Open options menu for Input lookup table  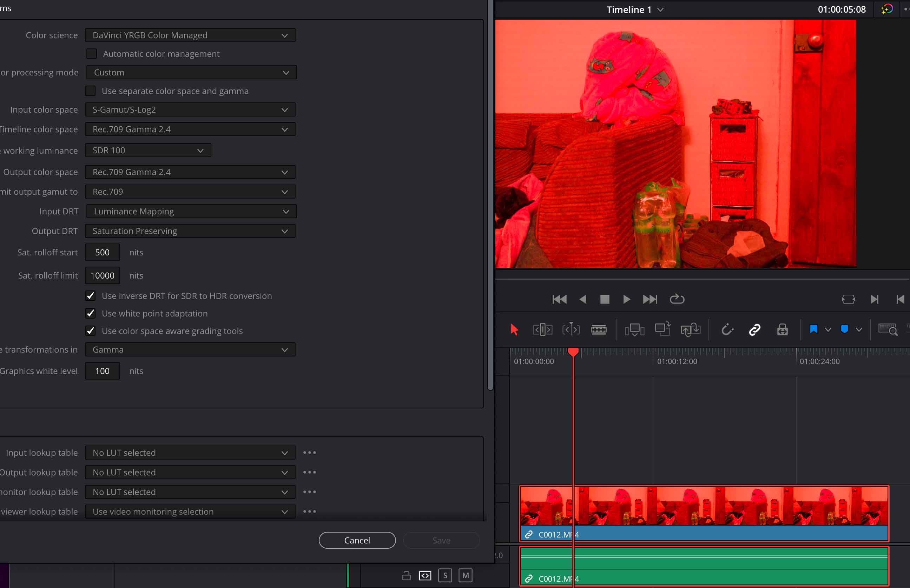point(309,453)
